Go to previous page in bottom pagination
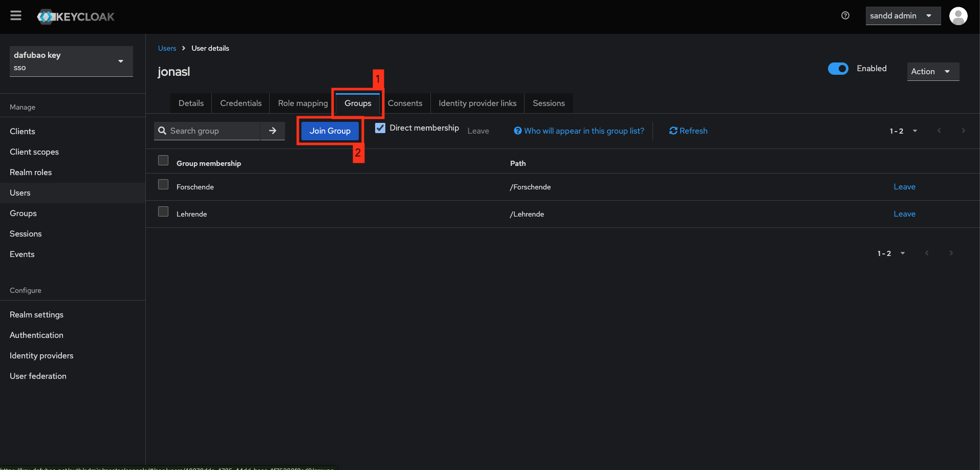 tap(927, 253)
